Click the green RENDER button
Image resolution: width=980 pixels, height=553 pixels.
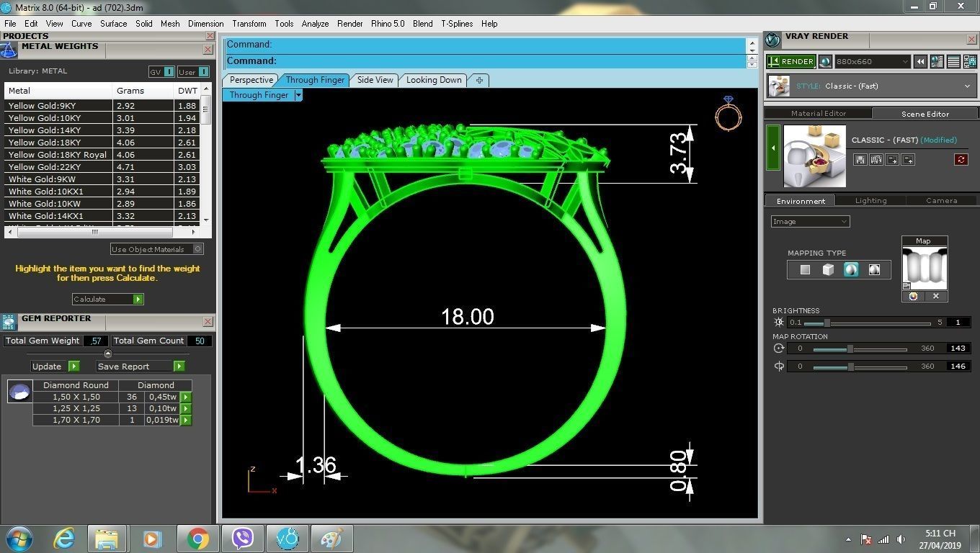pos(790,62)
